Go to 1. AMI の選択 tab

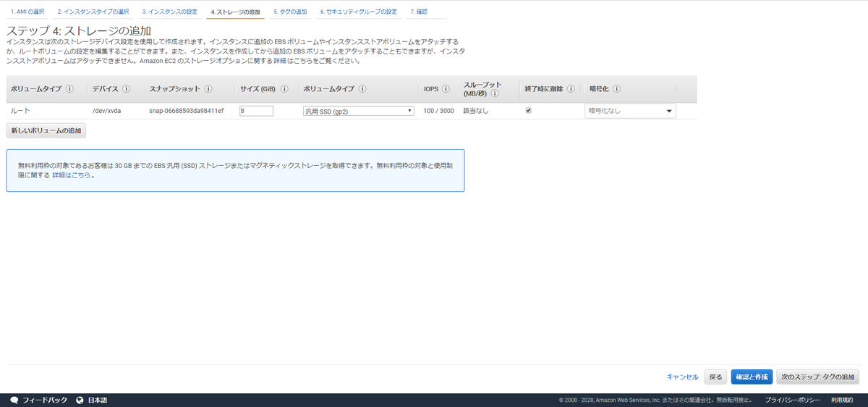coord(27,12)
